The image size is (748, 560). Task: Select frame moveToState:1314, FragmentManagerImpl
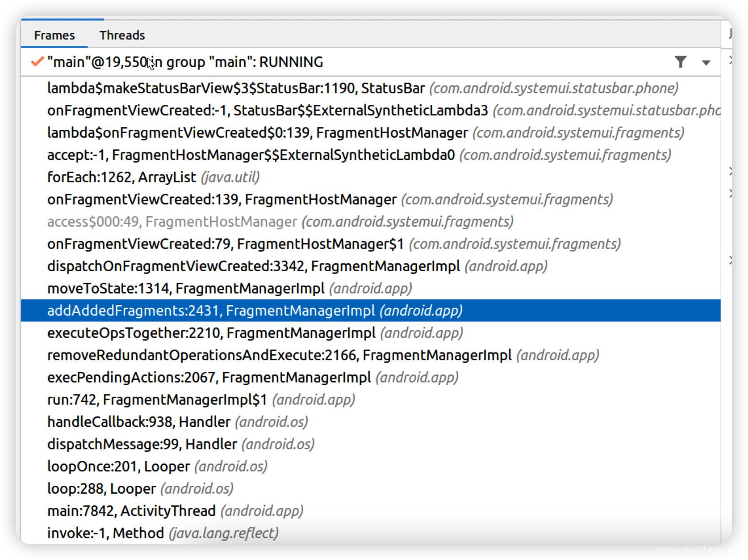click(371, 289)
